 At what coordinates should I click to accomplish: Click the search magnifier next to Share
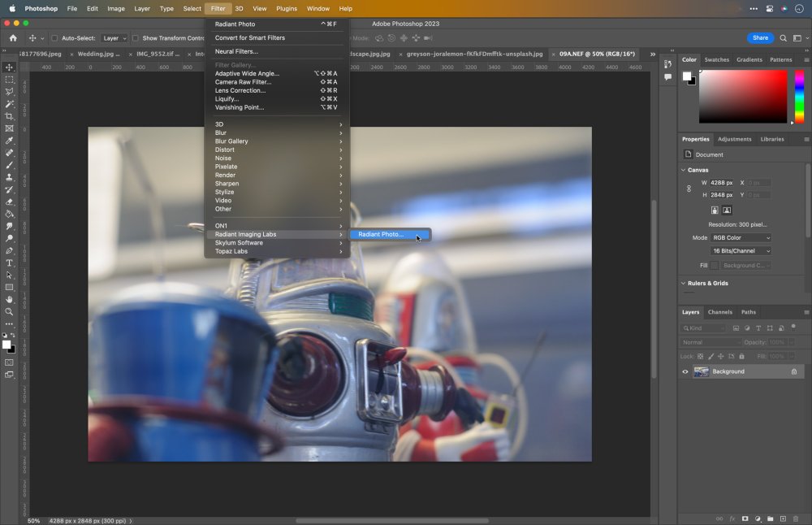tap(783, 38)
